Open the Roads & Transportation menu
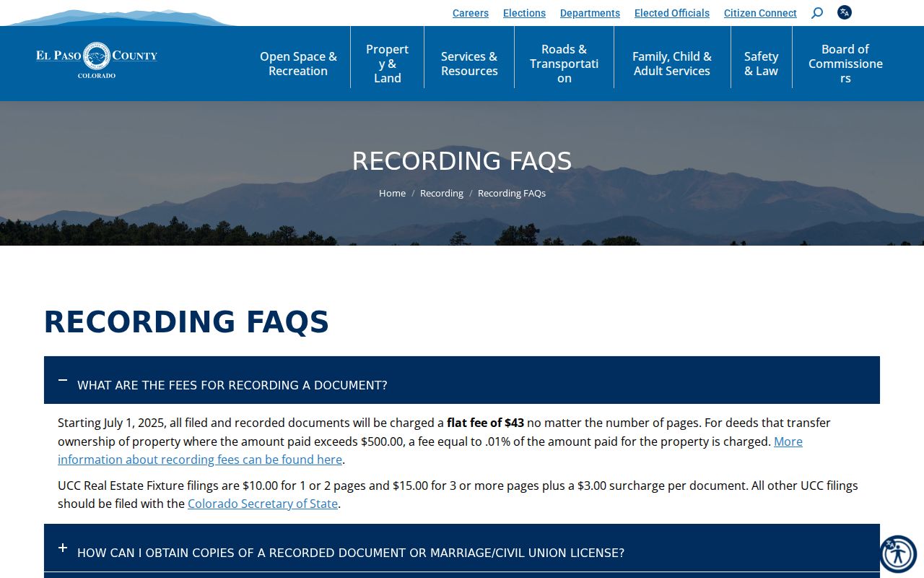Screen dimensions: 924x578 tap(564, 64)
